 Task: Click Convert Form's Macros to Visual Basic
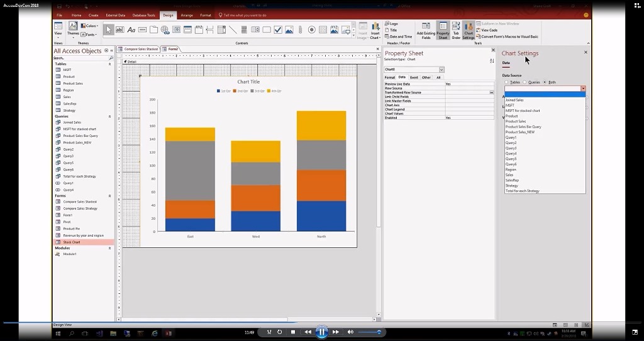coord(507,36)
